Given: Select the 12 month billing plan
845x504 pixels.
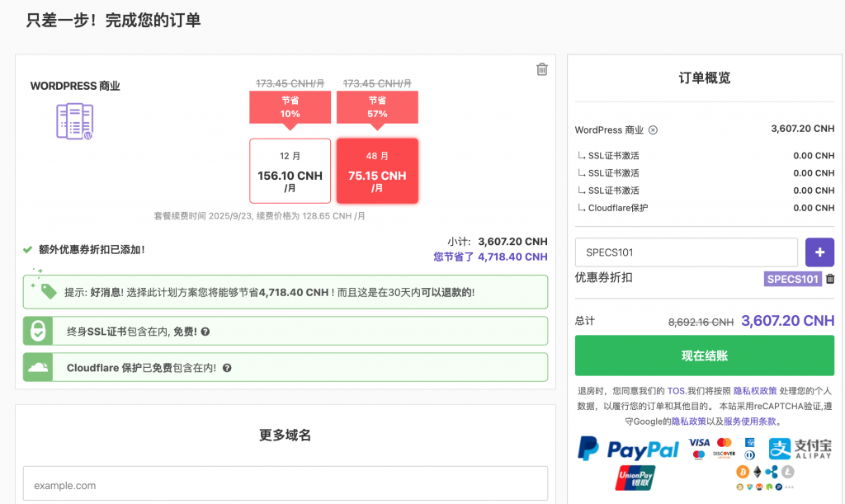Looking at the screenshot, I should [290, 170].
